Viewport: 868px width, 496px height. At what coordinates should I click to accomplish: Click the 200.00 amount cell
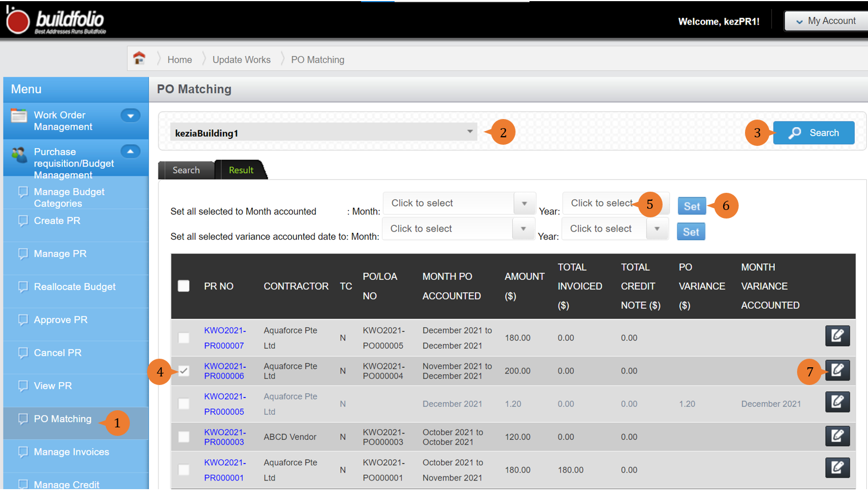(517, 371)
